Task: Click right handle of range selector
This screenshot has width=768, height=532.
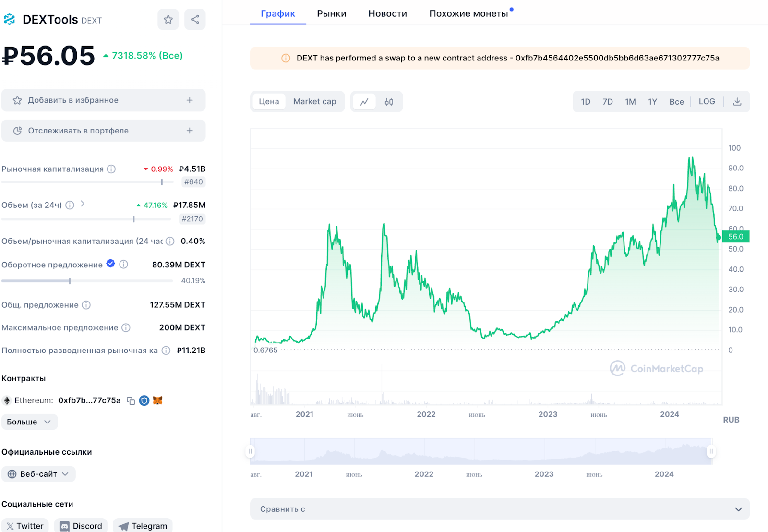Action: 711,451
